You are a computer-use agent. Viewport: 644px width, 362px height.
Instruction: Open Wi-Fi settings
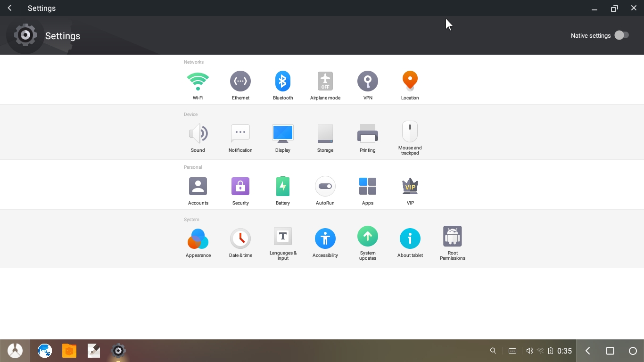pos(198,82)
